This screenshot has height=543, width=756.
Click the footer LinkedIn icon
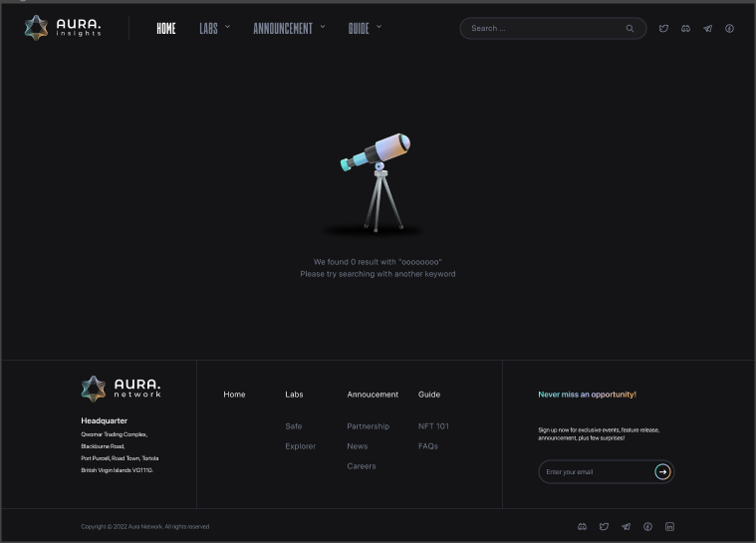(669, 527)
